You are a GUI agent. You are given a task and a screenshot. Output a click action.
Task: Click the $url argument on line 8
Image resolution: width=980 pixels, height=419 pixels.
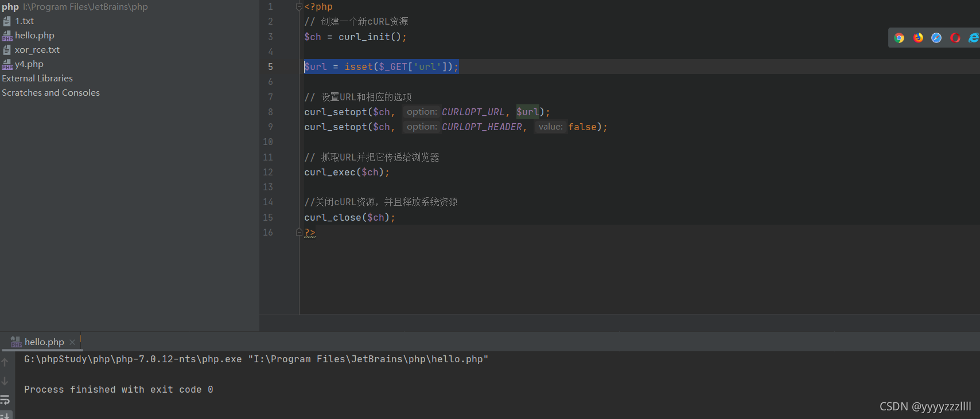(527, 112)
